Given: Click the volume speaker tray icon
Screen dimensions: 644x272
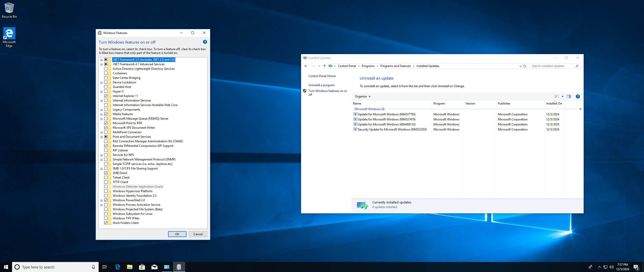Looking at the screenshot, I should 612,267.
